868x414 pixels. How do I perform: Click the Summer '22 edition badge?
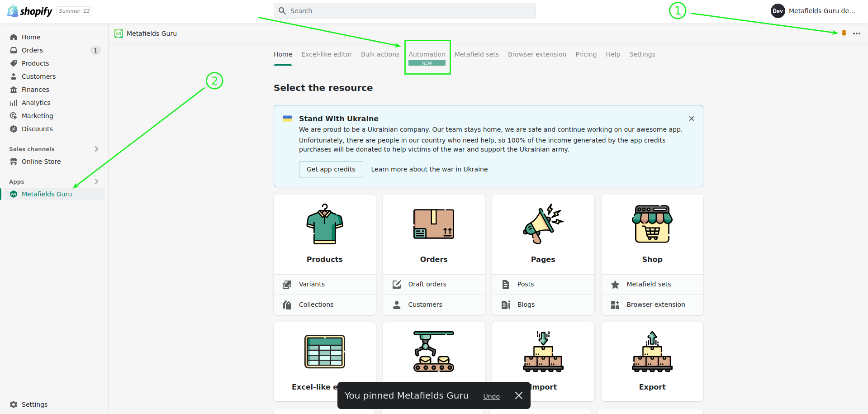[74, 11]
